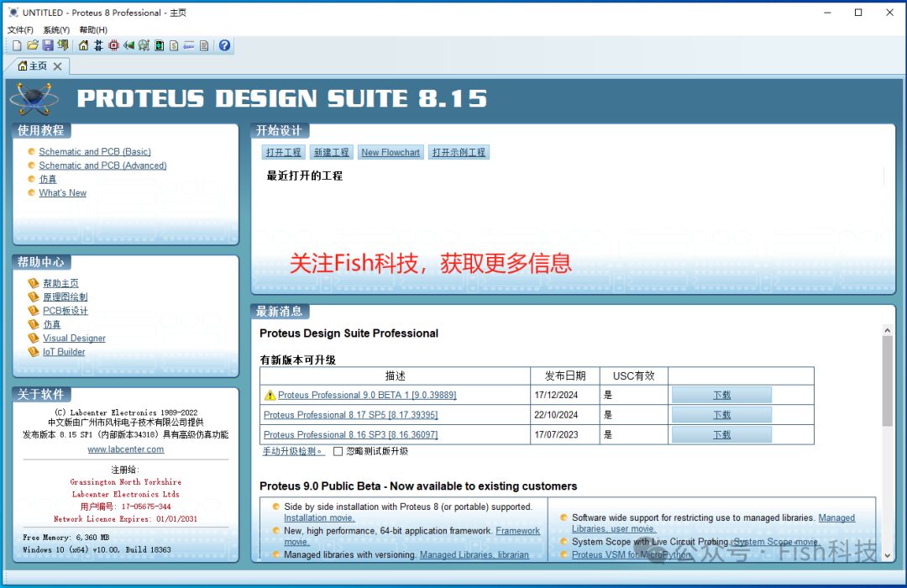The image size is (907, 588).
Task: Download Proteus 9.0 BETA 1 via 下载
Action: (721, 396)
